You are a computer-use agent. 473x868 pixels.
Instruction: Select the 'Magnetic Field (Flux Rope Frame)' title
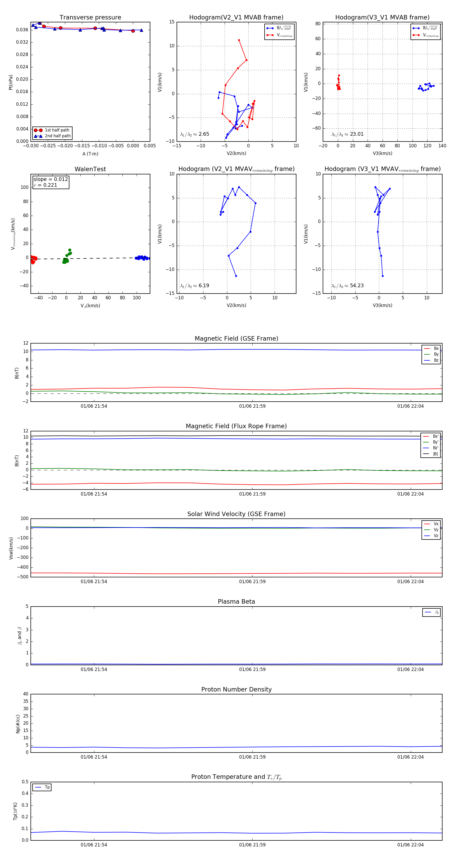(x=236, y=426)
